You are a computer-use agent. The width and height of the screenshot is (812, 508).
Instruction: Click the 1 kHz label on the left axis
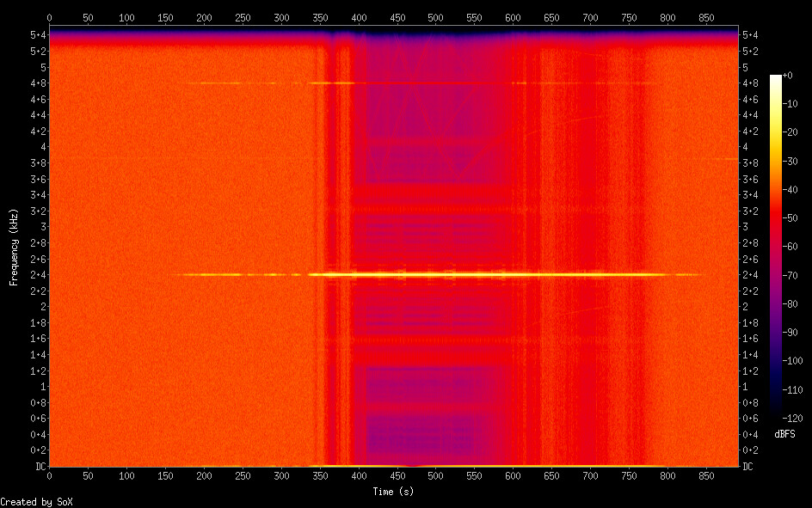41,387
